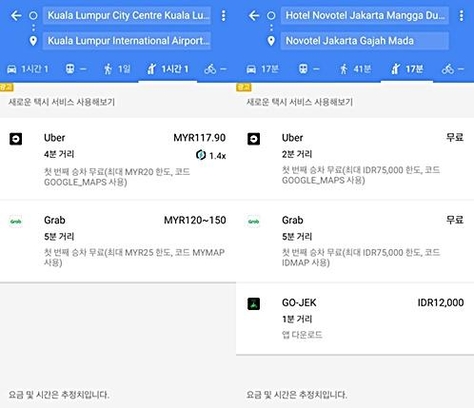Image resolution: width=474 pixels, height=408 pixels.
Task: Select cycling tab in Kuala Lumpur screen
Action: coord(215,69)
